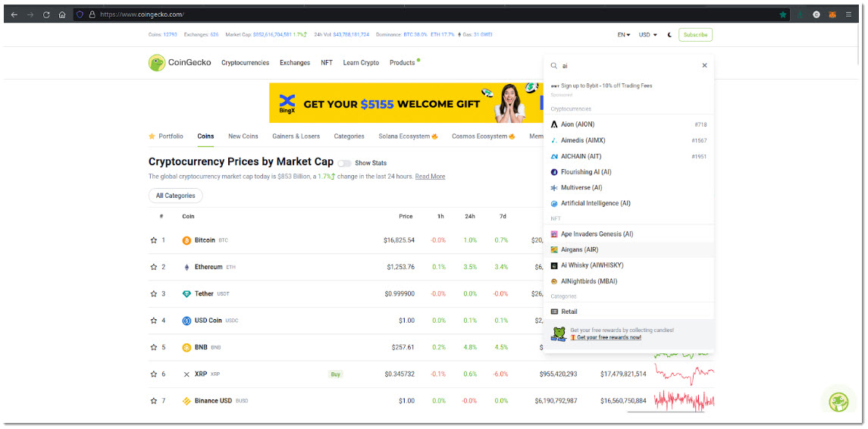
Task: Open Airgans (AIR) NFT result
Action: tap(628, 249)
